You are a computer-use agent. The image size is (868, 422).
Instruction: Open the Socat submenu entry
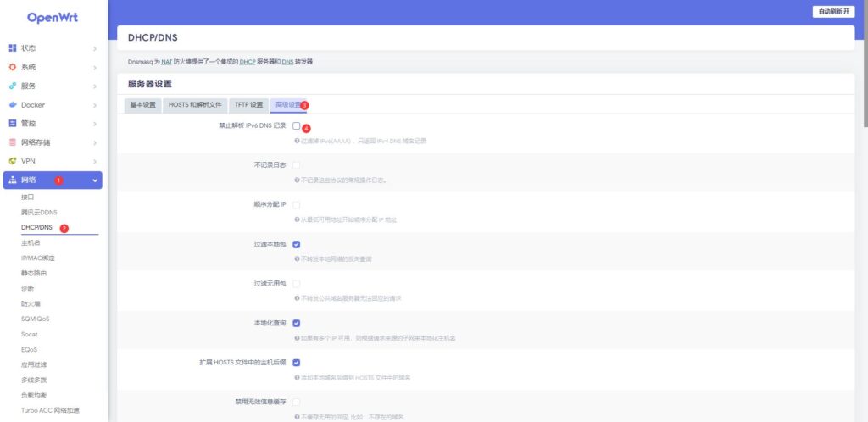click(x=30, y=334)
